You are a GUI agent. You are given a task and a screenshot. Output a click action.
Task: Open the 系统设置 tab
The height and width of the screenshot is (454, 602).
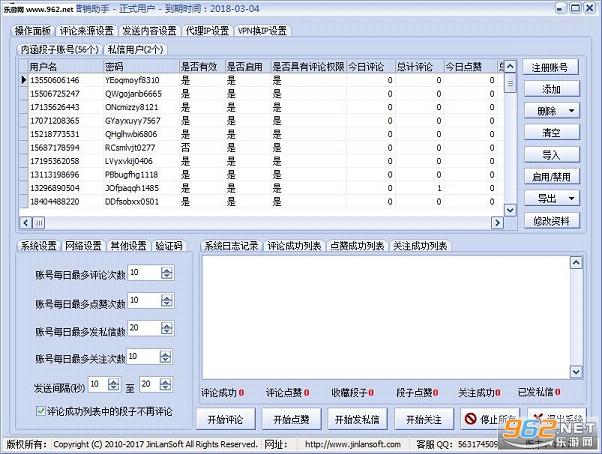[38, 246]
